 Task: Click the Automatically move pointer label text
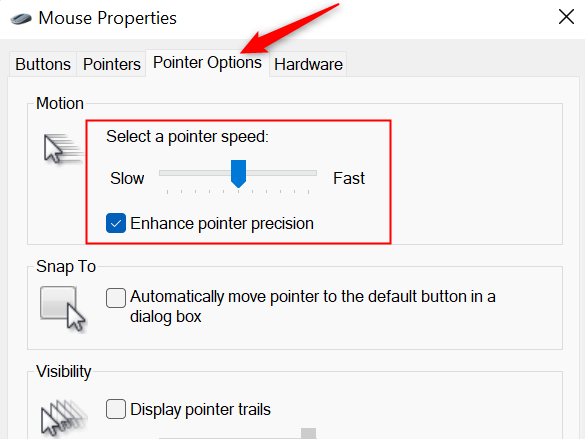(x=313, y=307)
